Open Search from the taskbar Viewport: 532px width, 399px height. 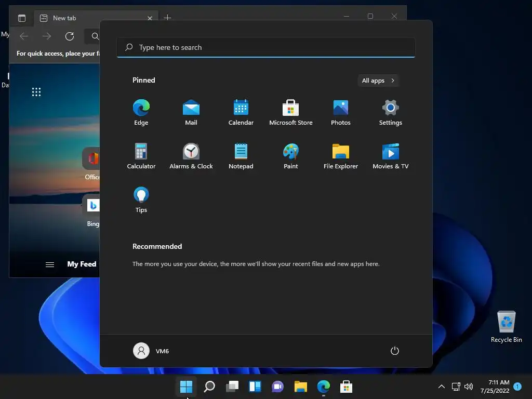pyautogui.click(x=209, y=387)
